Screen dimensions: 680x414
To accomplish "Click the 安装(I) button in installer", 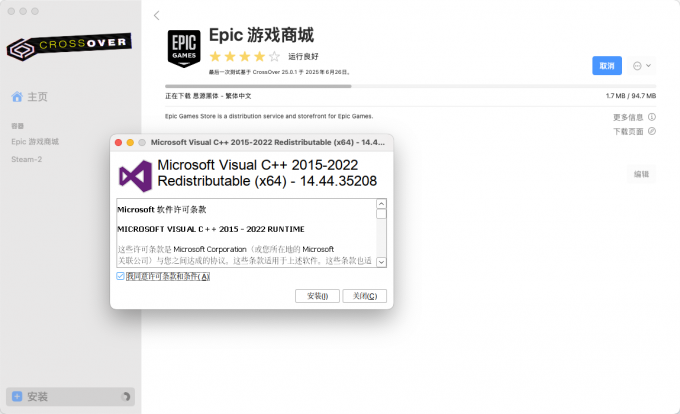I will point(317,296).
